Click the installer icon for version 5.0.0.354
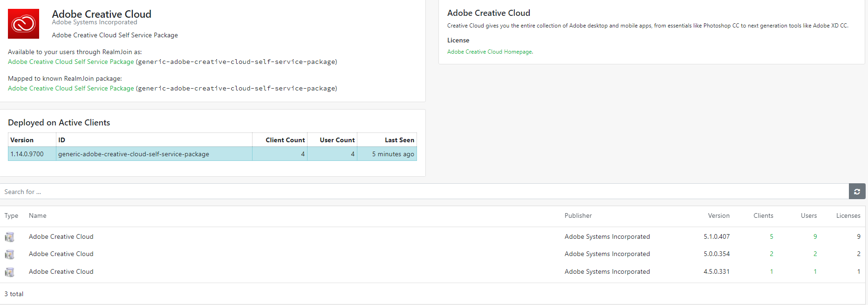The width and height of the screenshot is (868, 305). click(9, 254)
